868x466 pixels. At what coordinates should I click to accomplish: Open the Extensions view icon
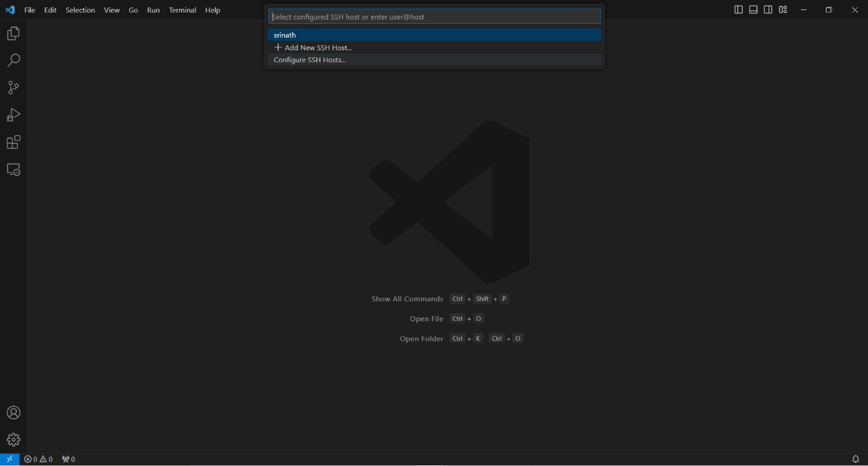point(13,142)
